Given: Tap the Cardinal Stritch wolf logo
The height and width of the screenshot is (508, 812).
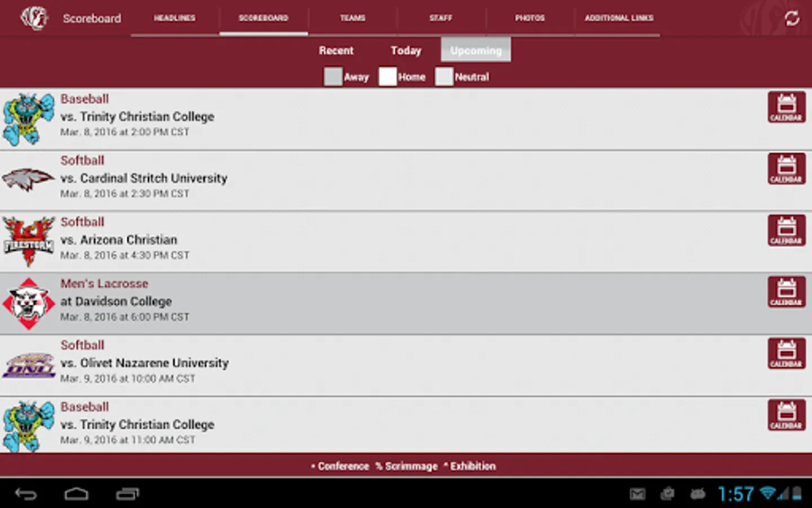Looking at the screenshot, I should click(28, 180).
